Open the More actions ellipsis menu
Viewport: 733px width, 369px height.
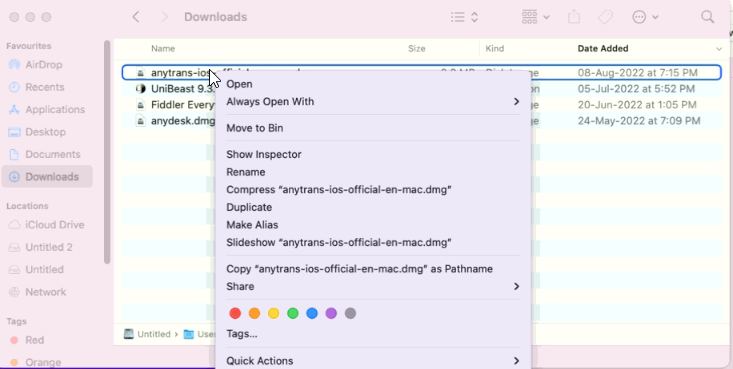click(x=645, y=17)
